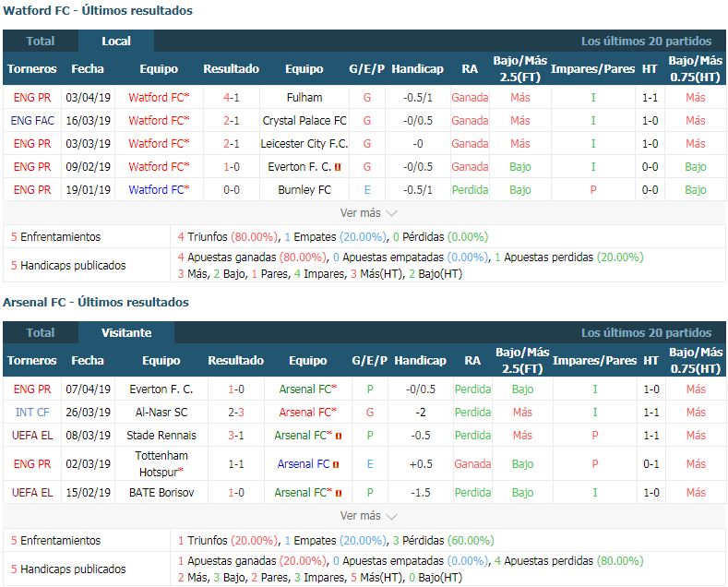Screen dimensions: 728x587
Task: Click the 0-0 result against Burnley
Action: tap(232, 190)
